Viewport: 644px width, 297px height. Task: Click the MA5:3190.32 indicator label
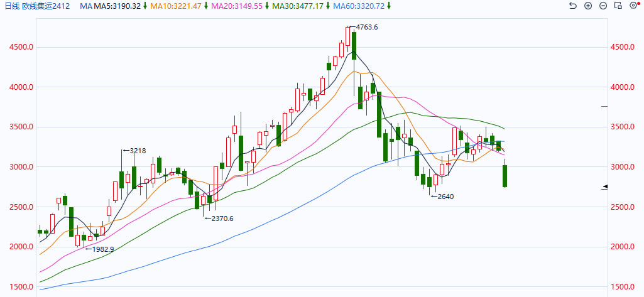[117, 6]
